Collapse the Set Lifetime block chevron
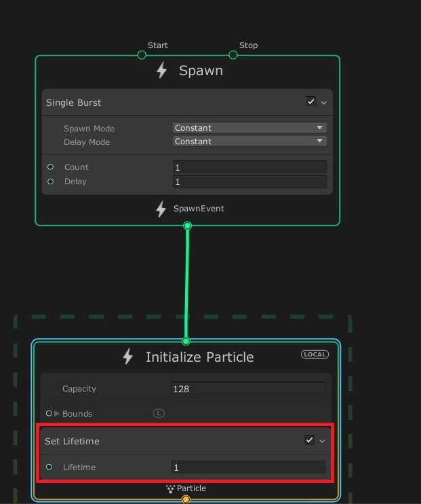The width and height of the screenshot is (421, 504). (322, 441)
